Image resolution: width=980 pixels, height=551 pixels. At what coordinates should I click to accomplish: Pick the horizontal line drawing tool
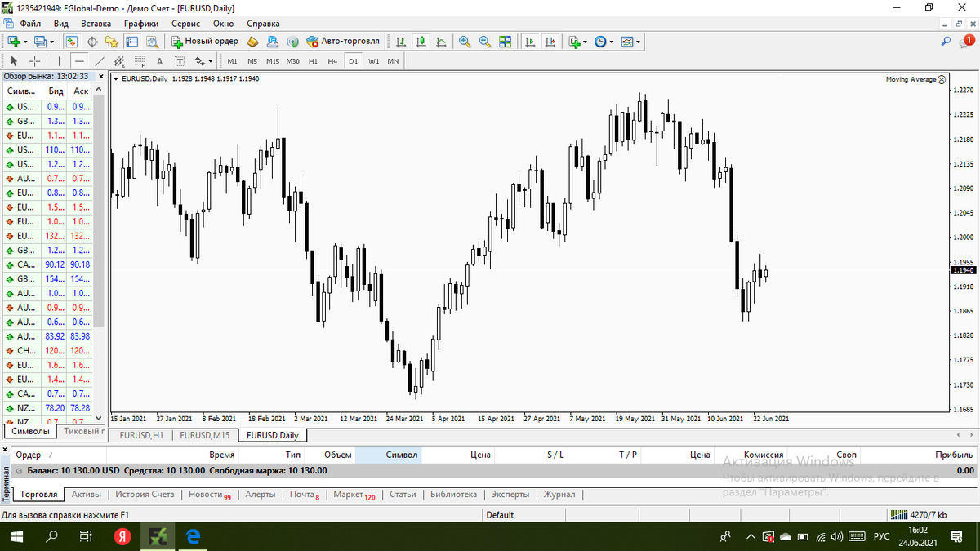[79, 60]
